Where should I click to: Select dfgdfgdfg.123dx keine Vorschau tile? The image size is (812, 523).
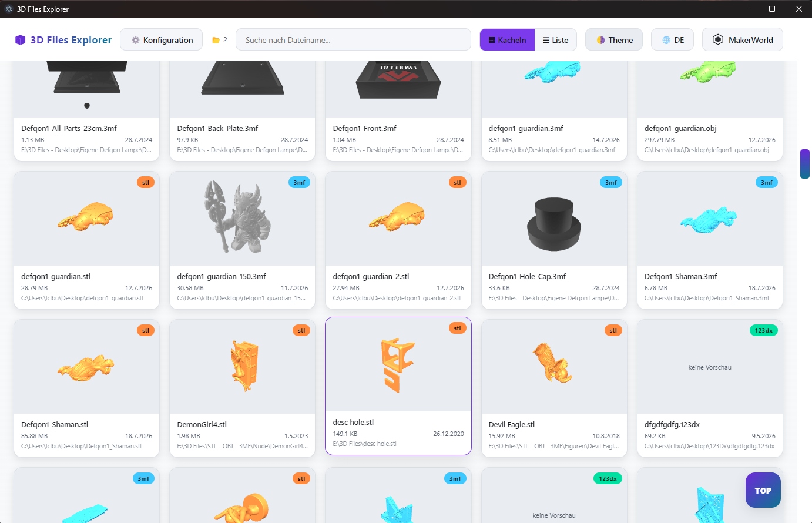(710, 366)
